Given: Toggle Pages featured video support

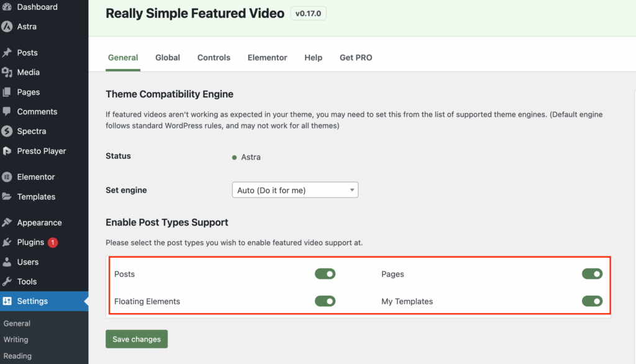Looking at the screenshot, I should click(592, 274).
